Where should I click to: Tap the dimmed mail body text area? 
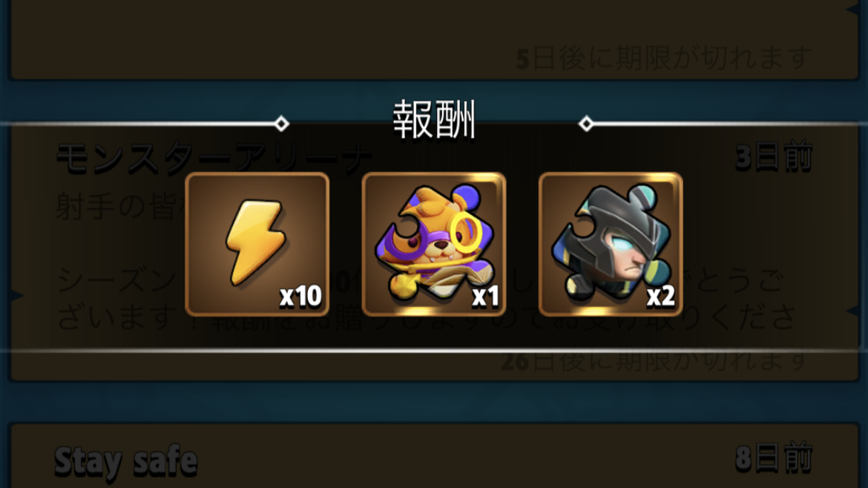(427, 260)
